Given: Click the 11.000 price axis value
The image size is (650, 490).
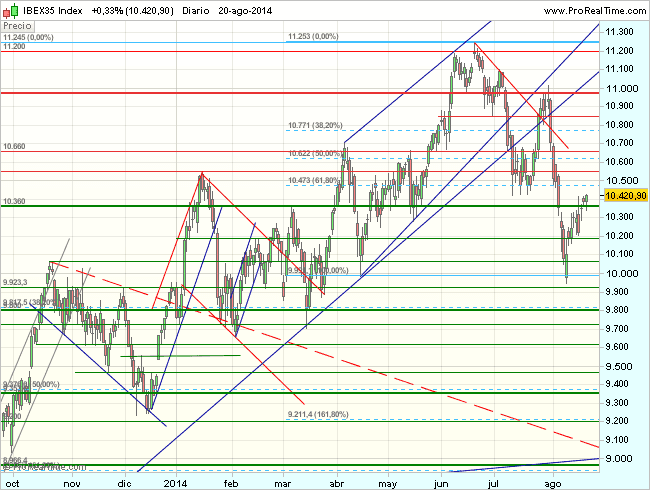Looking at the screenshot, I should coord(621,88).
